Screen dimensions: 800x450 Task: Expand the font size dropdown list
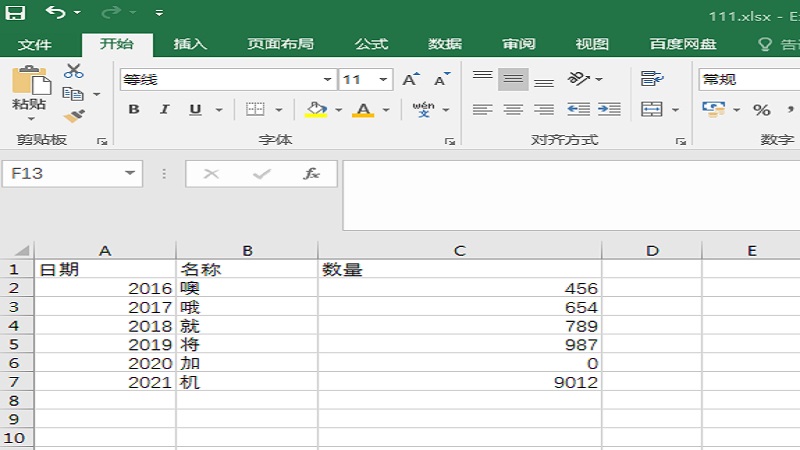click(x=384, y=80)
